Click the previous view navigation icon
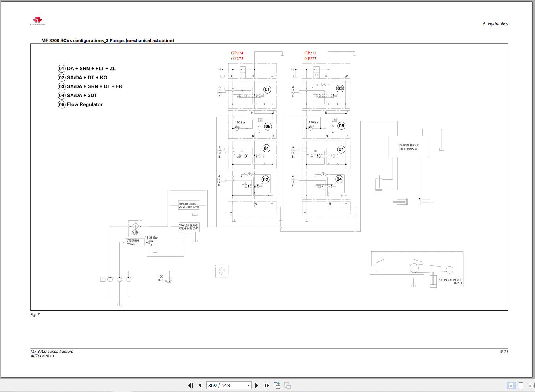Image resolution: width=535 pixels, height=392 pixels. pos(277,385)
